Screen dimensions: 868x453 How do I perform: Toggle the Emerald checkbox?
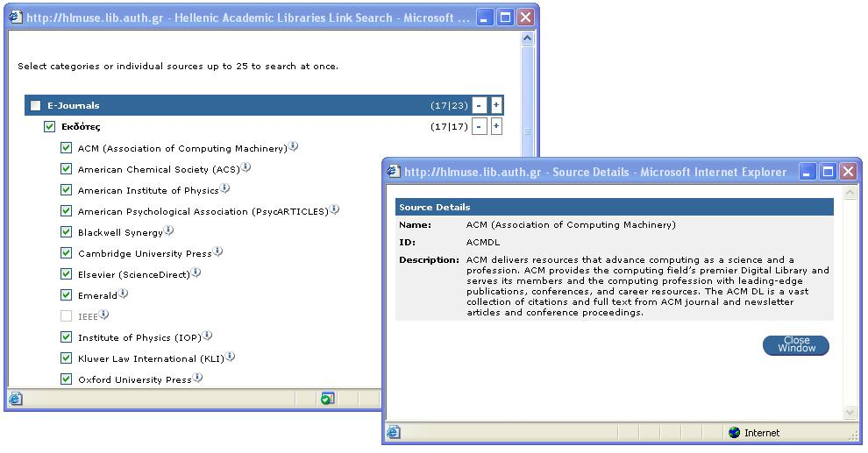click(x=66, y=294)
